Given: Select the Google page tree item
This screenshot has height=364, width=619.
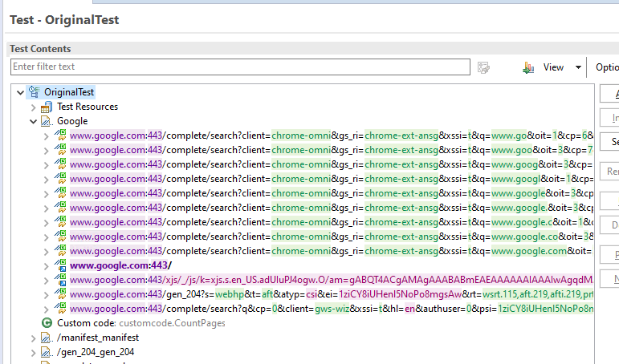Looking at the screenshot, I should click(x=72, y=121).
